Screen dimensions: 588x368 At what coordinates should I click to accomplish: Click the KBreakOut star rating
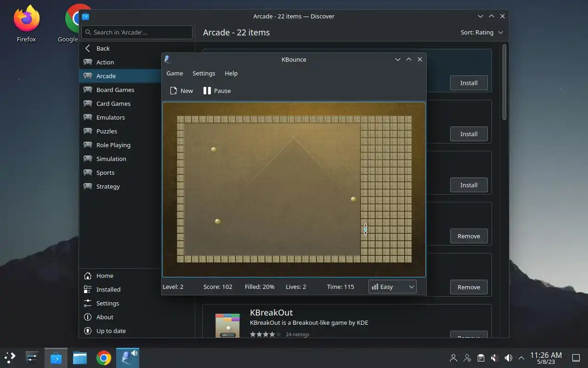tap(266, 334)
